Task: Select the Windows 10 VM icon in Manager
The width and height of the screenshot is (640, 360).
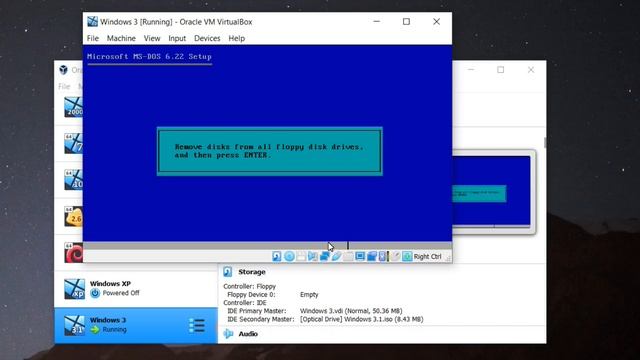Action: pyautogui.click(x=73, y=180)
